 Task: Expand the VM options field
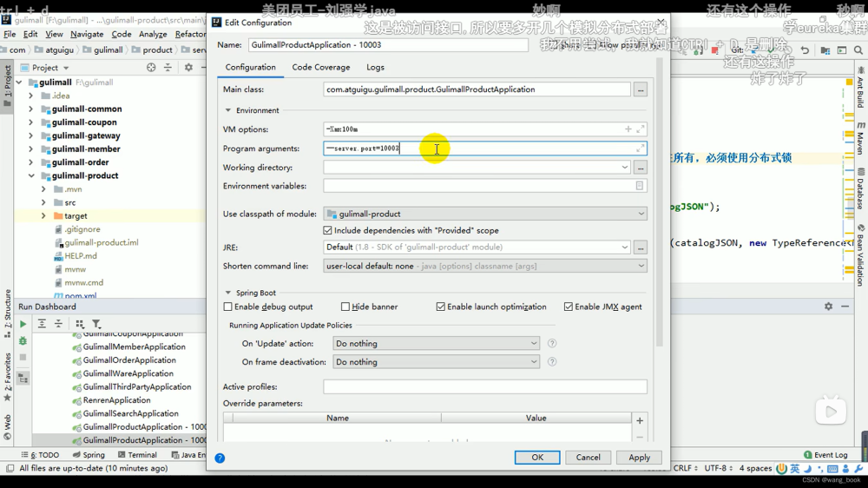(x=641, y=129)
